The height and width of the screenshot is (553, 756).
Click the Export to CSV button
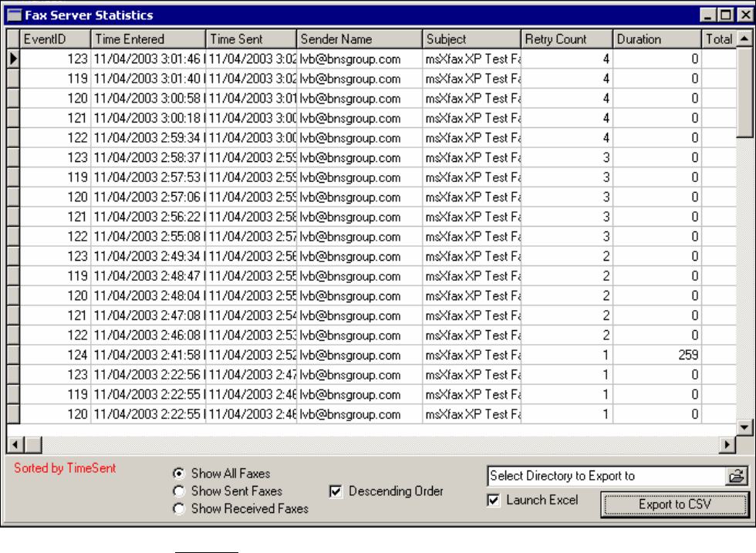coord(674,504)
